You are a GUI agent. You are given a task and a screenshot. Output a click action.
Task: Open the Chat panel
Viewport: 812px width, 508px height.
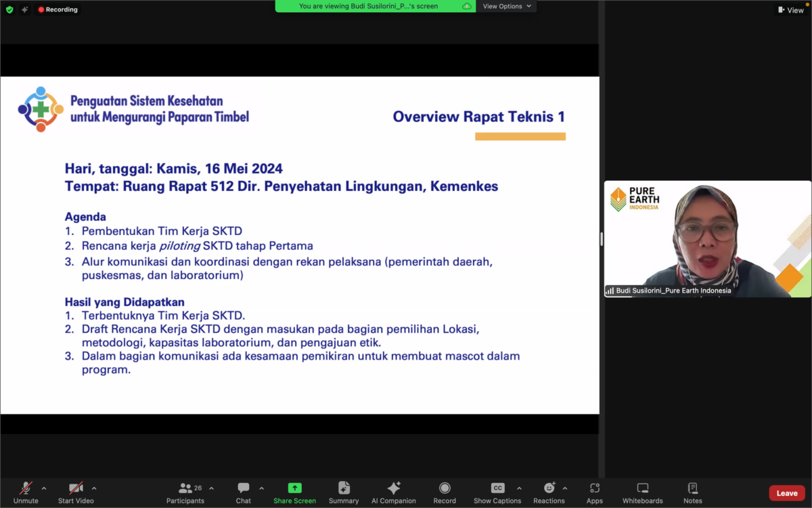tap(243, 492)
